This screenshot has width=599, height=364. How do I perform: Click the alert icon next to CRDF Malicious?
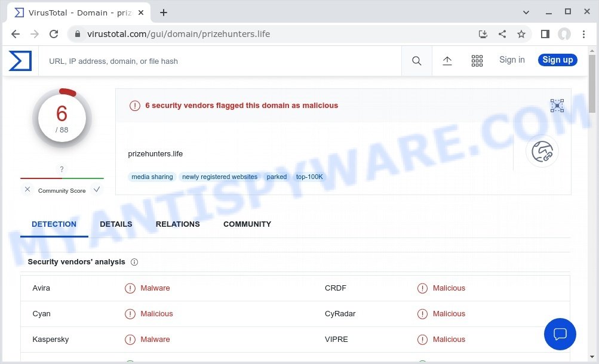(422, 288)
